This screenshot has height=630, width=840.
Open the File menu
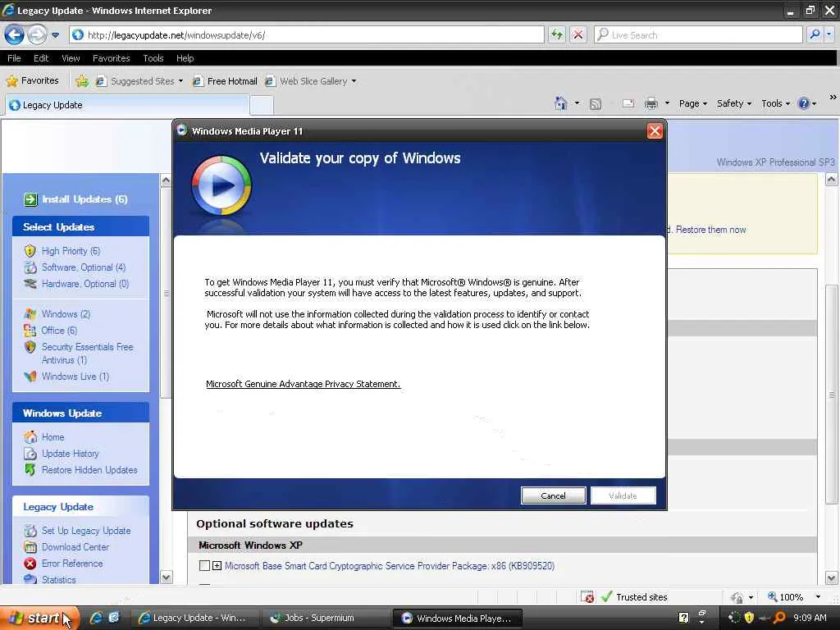(x=14, y=58)
